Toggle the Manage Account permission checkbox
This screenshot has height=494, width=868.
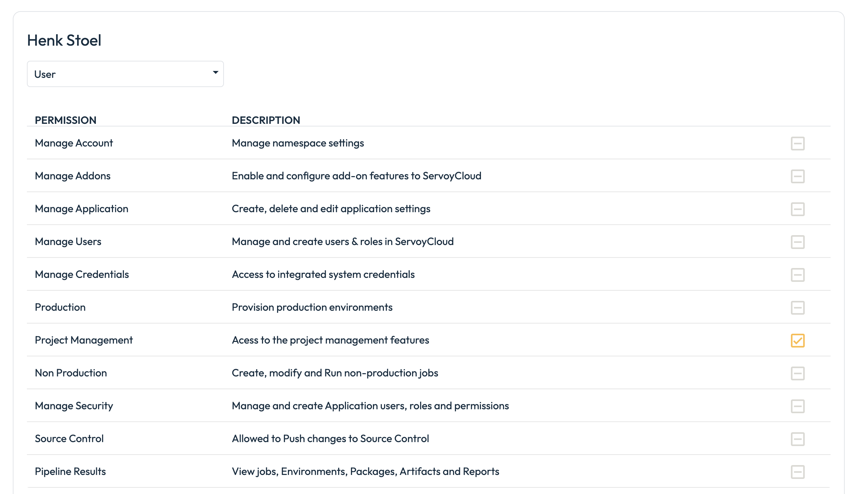tap(797, 143)
